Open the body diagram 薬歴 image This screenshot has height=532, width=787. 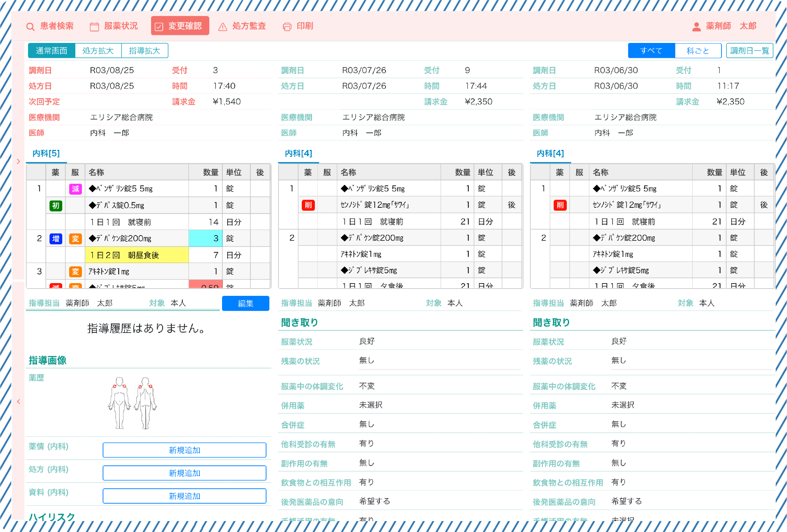tap(133, 403)
